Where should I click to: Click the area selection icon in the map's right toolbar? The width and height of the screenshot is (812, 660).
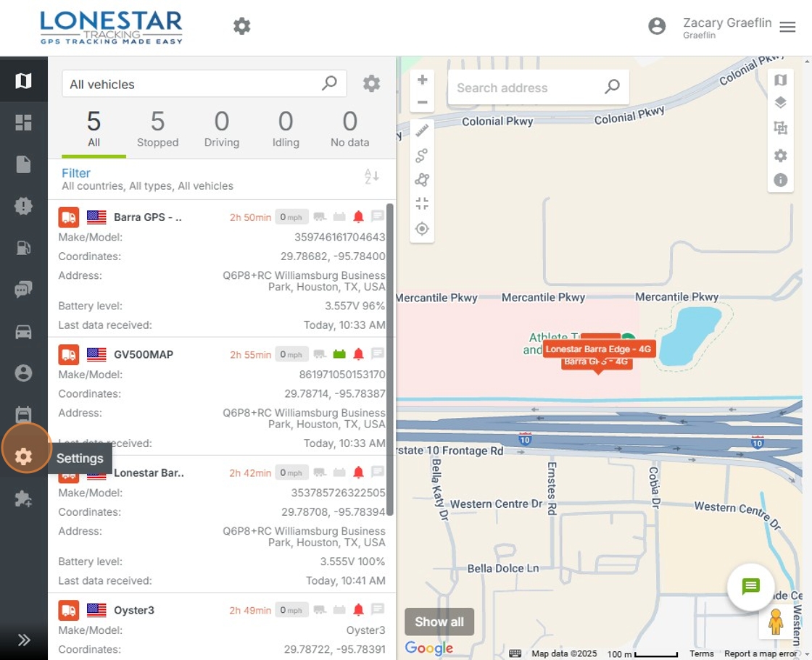[780, 128]
